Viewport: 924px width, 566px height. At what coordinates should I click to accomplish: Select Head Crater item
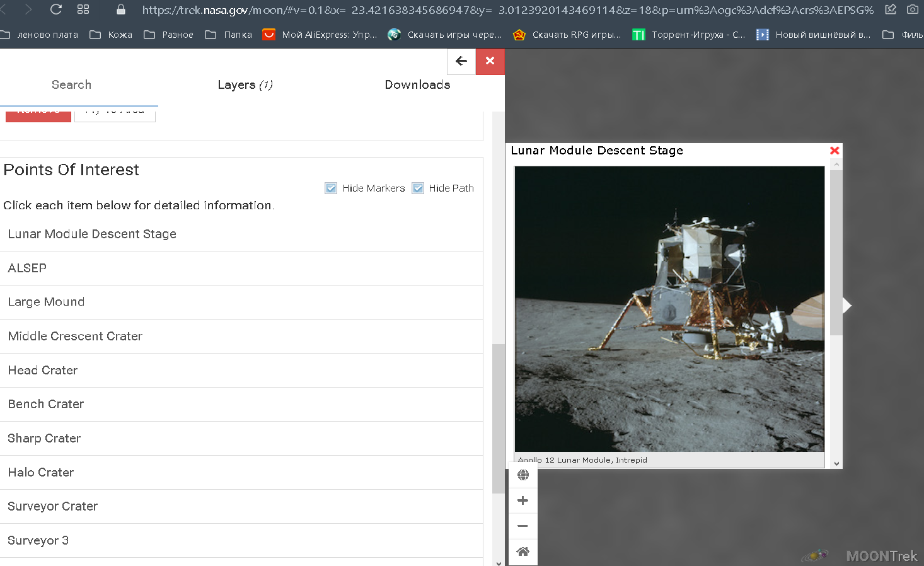[x=241, y=370]
